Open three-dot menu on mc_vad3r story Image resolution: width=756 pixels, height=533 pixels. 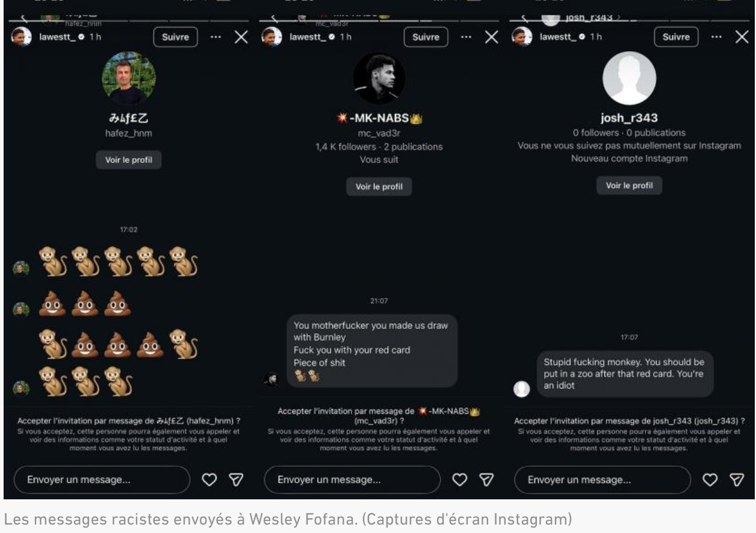coord(466,37)
